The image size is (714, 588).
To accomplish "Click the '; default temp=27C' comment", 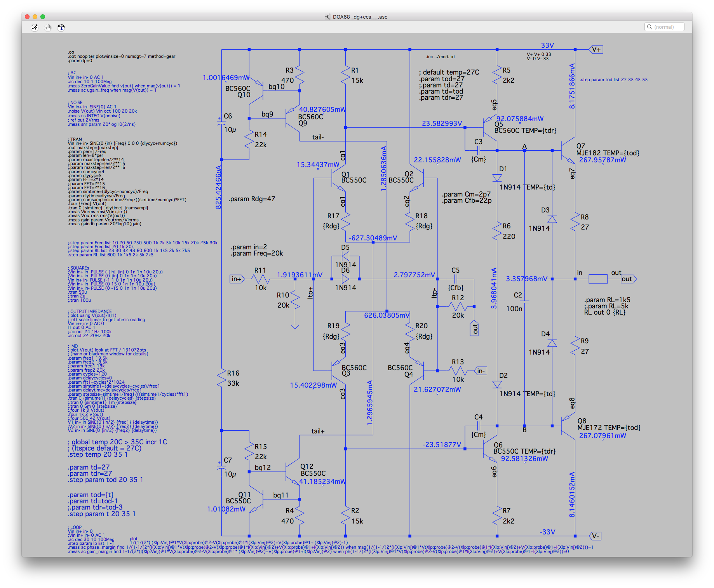I will pyautogui.click(x=449, y=72).
